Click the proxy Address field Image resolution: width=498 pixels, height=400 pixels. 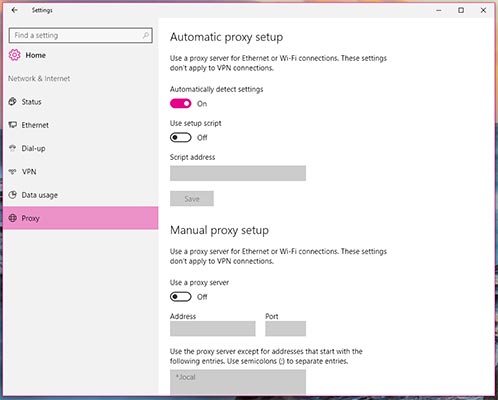click(x=213, y=329)
